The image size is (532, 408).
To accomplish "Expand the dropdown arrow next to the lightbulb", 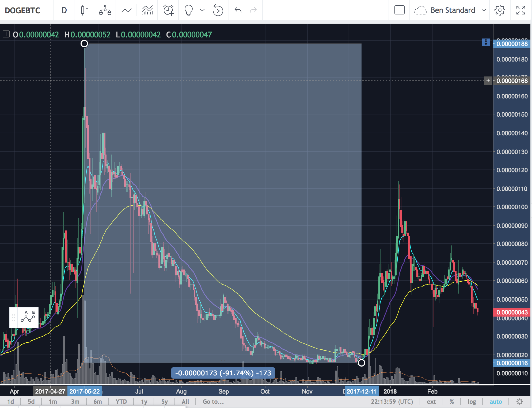I will pyautogui.click(x=202, y=10).
